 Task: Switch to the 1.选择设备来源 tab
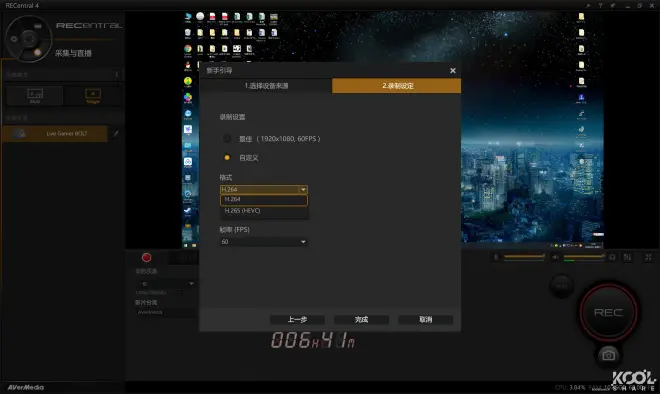[x=266, y=86]
